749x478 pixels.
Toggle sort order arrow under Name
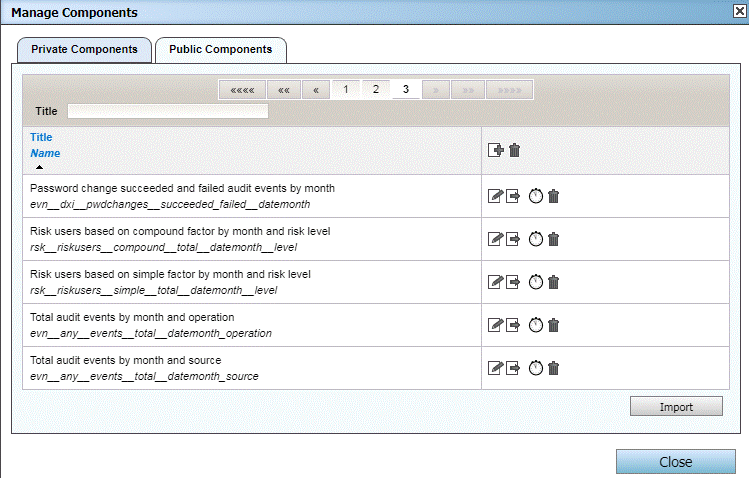tap(39, 167)
